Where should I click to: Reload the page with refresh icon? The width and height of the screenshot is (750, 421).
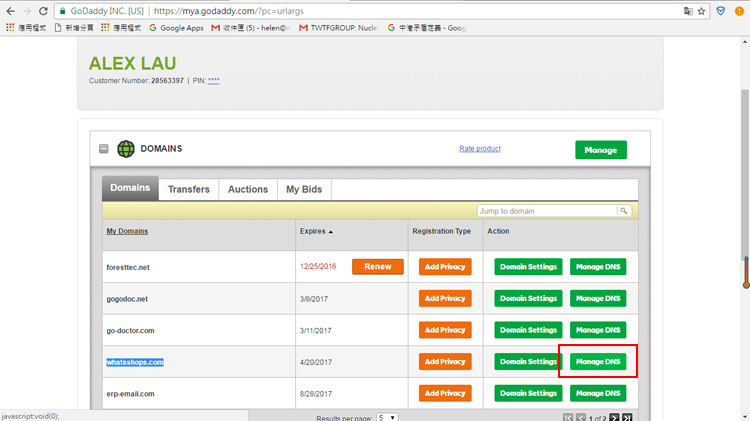click(x=43, y=11)
